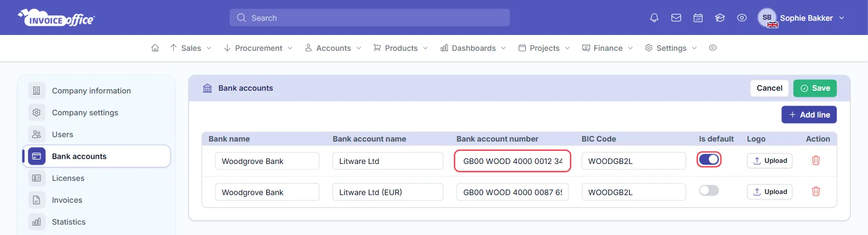Edit the Litware Ltd account name field
Screen dimensions: 868x235
(x=388, y=161)
